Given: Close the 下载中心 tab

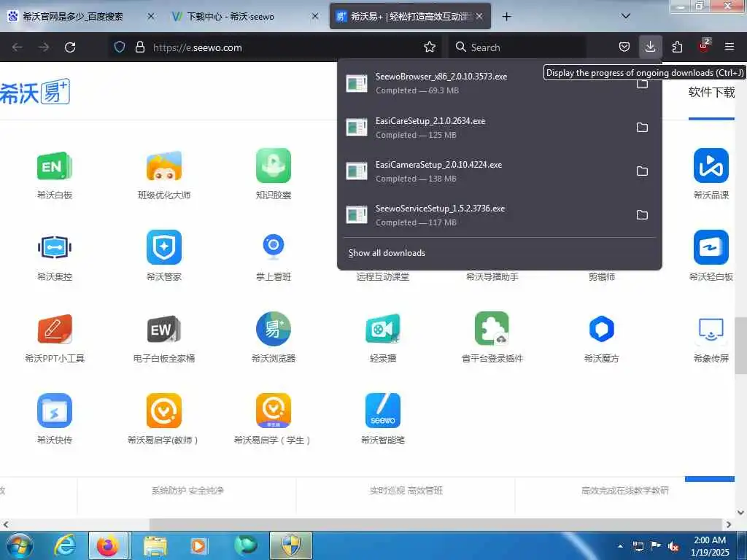Looking at the screenshot, I should [315, 16].
